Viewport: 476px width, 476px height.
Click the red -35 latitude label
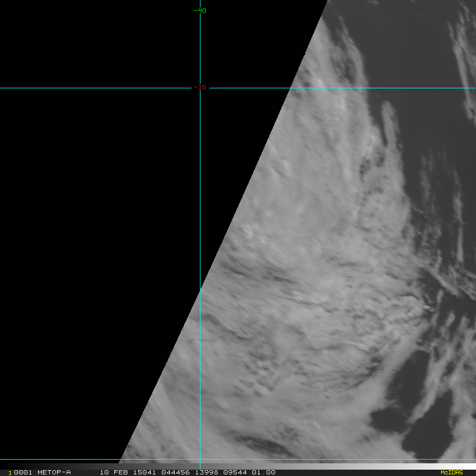200,88
